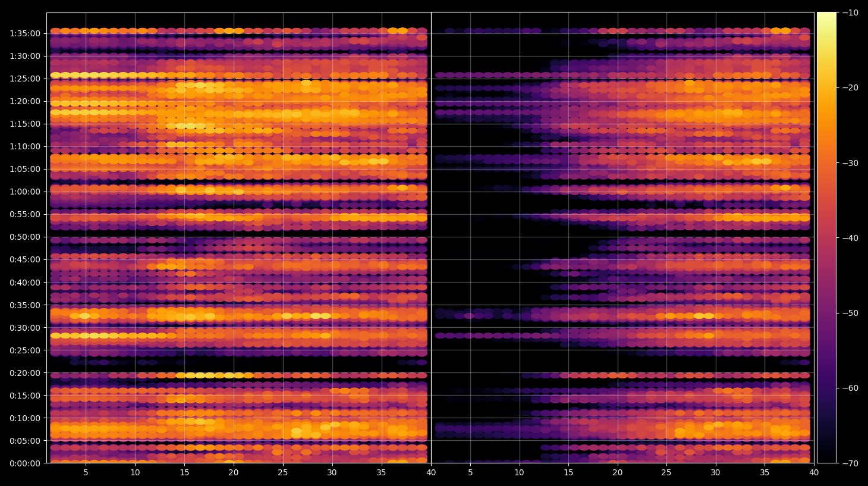Click the 0:25:00 time axis label
The image size is (868, 486).
click(25, 350)
